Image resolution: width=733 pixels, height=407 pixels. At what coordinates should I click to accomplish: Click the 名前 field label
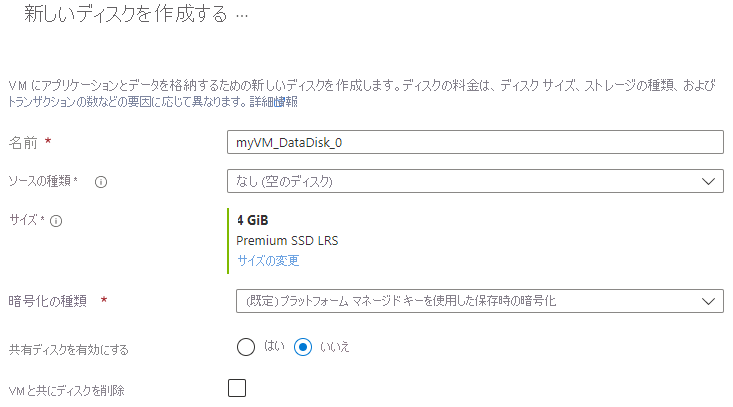23,143
